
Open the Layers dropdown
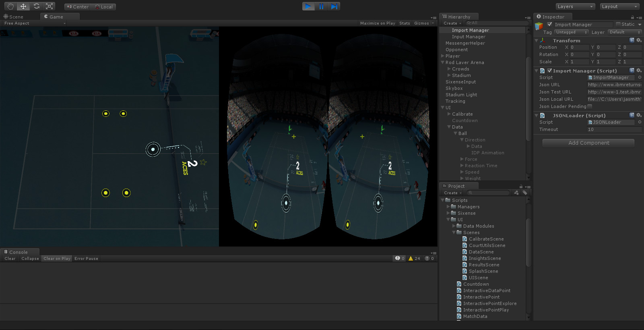(x=575, y=6)
